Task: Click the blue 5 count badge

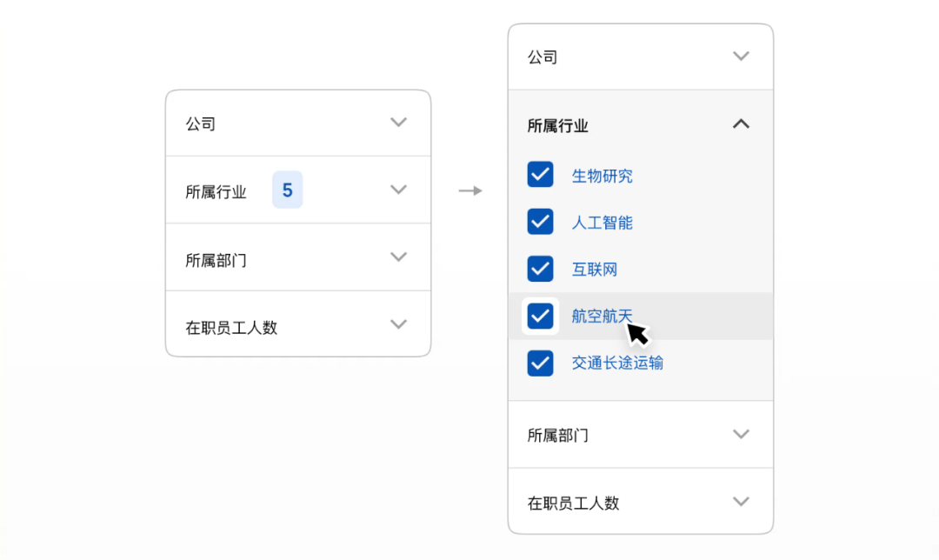Action: (x=288, y=190)
